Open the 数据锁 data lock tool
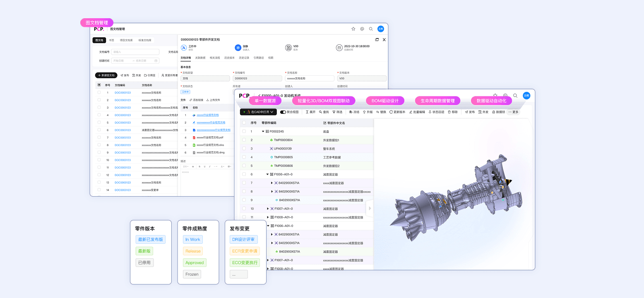Viewport: 644px width, 298px height. point(497,112)
